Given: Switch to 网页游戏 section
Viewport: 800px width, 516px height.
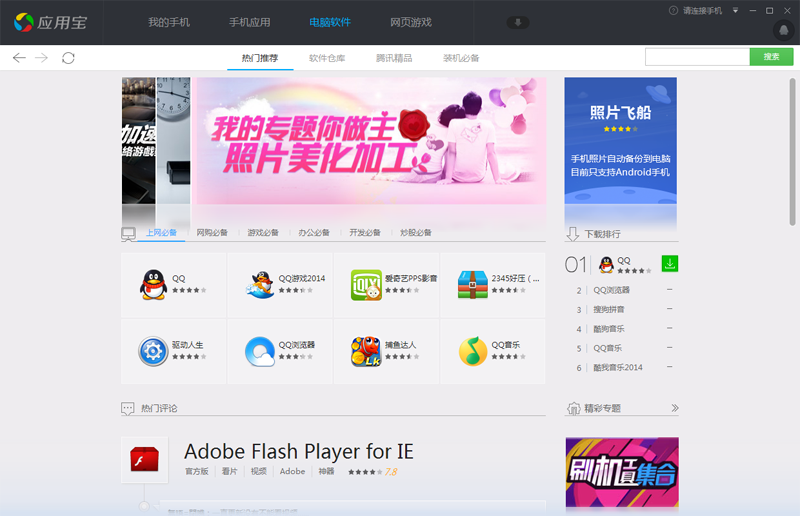Looking at the screenshot, I should click(411, 22).
